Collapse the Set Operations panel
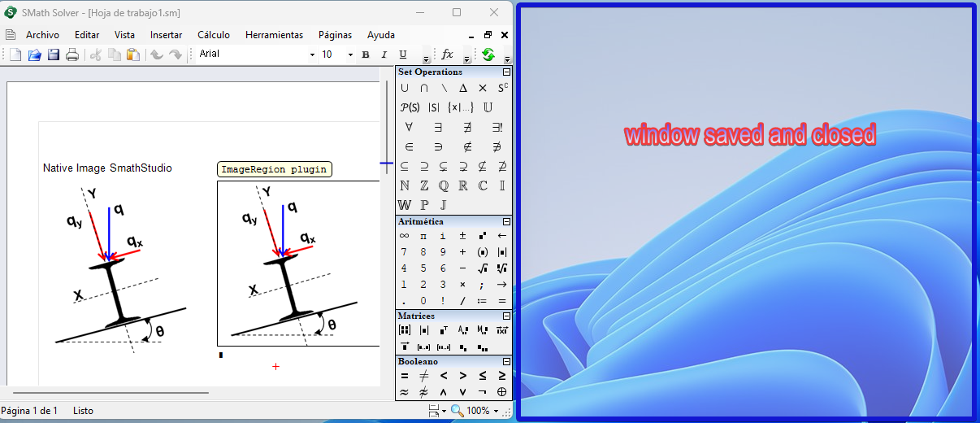Image resolution: width=980 pixels, height=423 pixels. (506, 72)
